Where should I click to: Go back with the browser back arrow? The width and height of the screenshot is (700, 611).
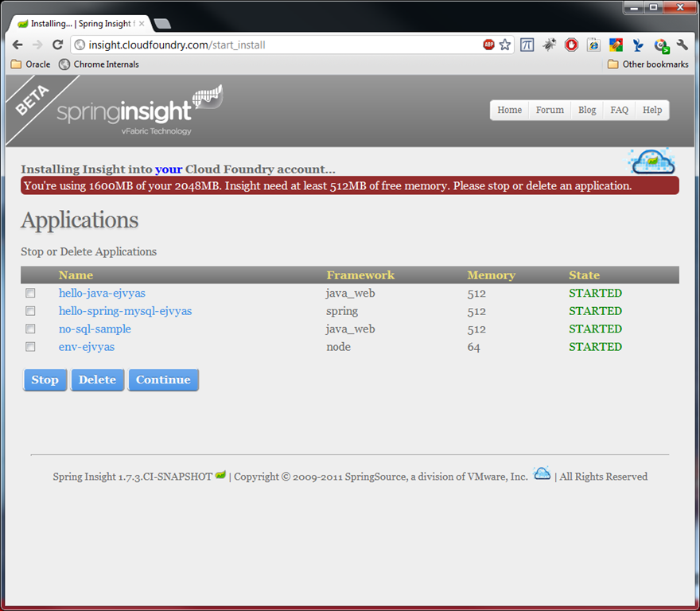(x=17, y=45)
